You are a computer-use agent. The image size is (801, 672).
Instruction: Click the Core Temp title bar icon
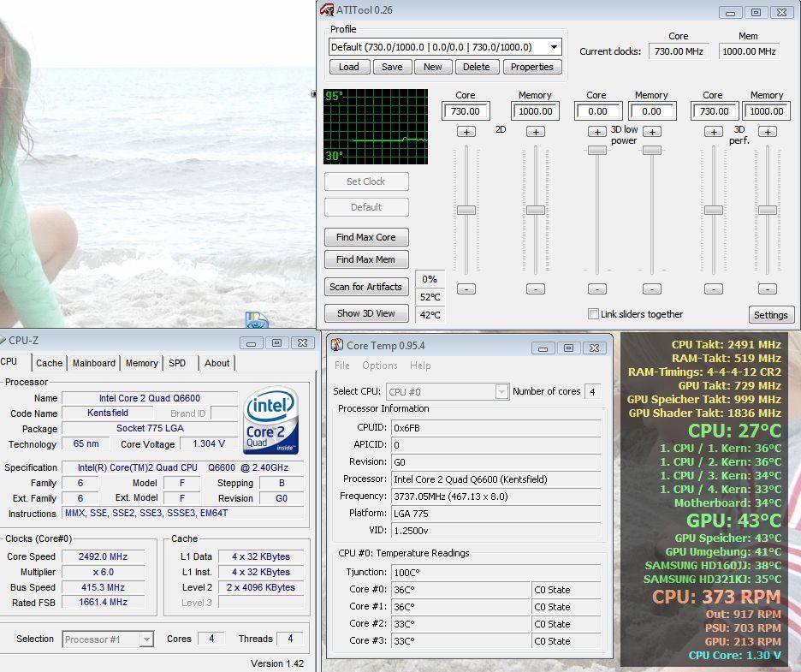click(336, 345)
